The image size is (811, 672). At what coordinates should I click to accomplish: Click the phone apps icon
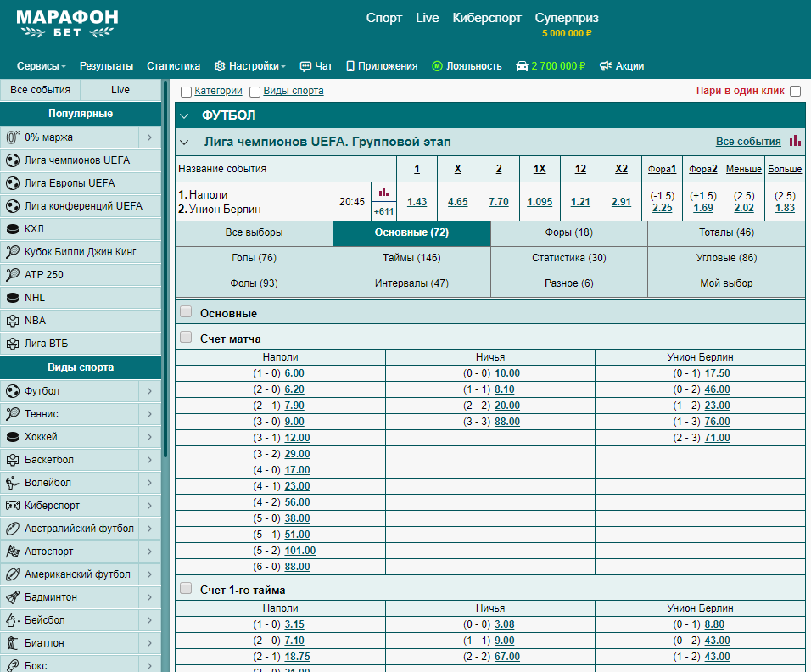point(350,66)
